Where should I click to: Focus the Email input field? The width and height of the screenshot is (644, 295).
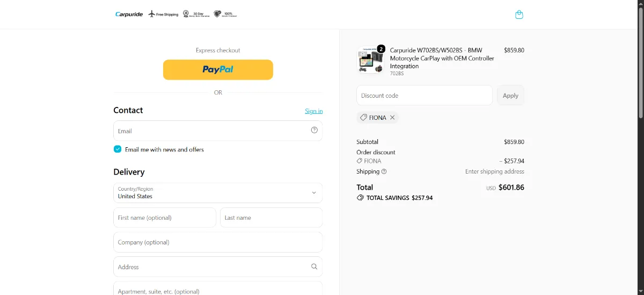pyautogui.click(x=218, y=131)
